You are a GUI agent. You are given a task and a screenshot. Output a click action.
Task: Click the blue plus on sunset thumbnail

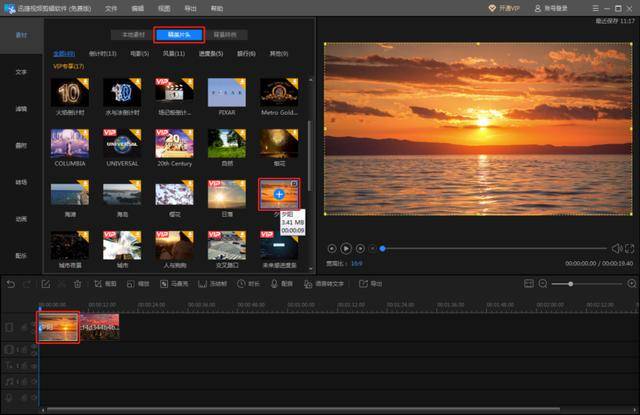279,194
